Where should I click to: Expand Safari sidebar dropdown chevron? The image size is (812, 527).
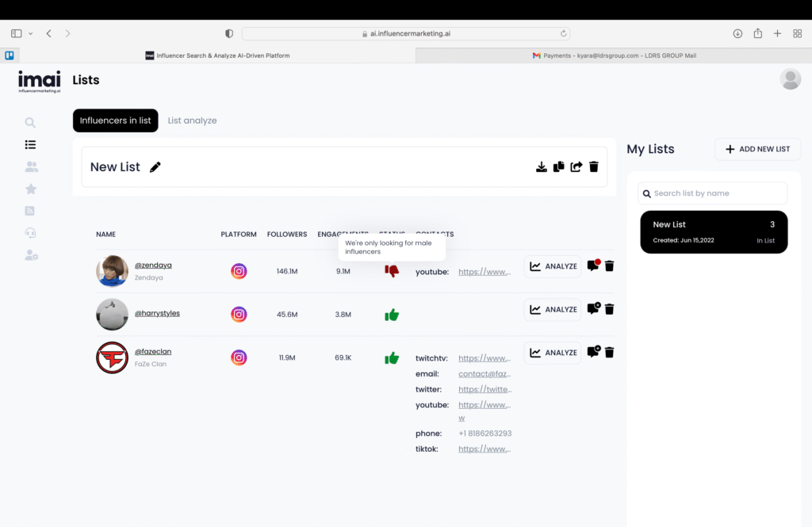tap(31, 33)
